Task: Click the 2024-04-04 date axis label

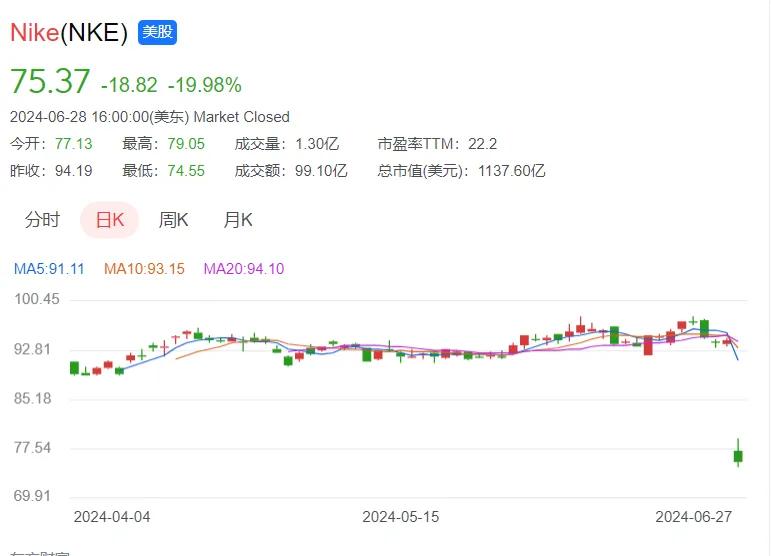Action: [112, 517]
